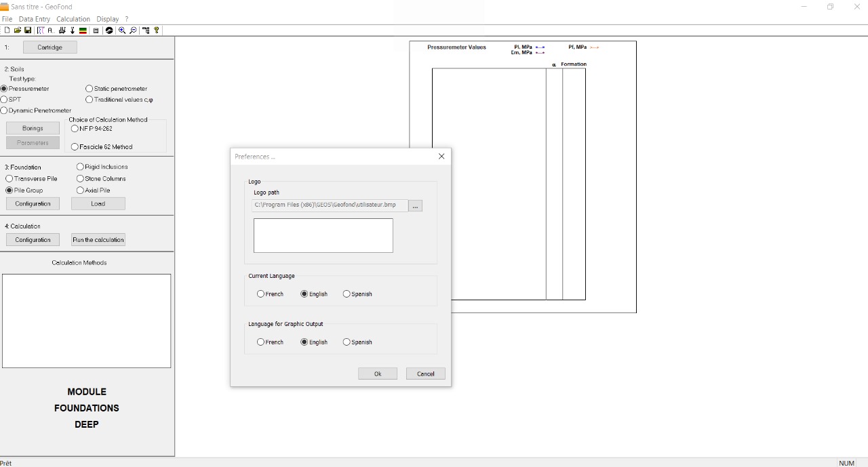Screen dimensions: 868x467
Task: Choose Spanish for Graphic Output language
Action: (x=357, y=342)
